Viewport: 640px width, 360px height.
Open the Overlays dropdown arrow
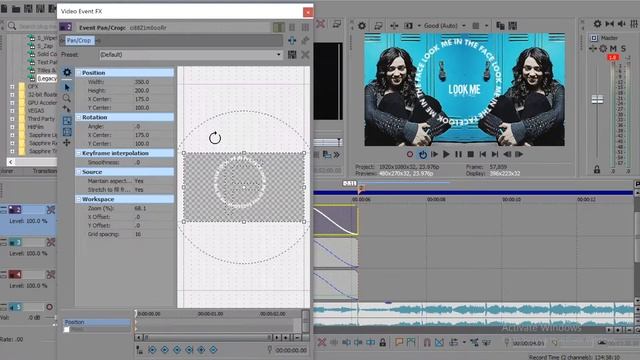pyautogui.click(x=486, y=26)
